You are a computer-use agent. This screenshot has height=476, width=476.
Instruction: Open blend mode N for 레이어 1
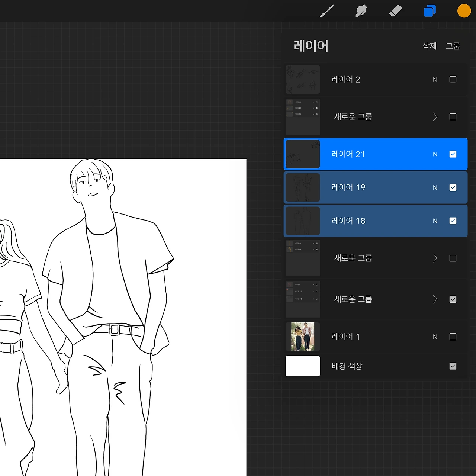(435, 337)
